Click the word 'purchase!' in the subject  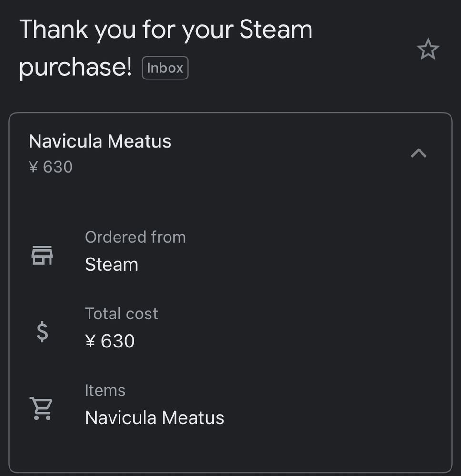[76, 67]
